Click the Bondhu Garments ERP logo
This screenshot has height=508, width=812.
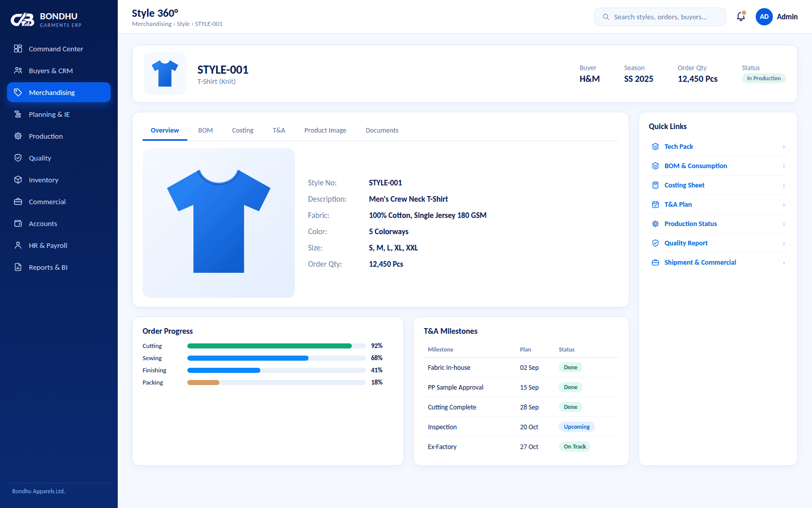click(x=46, y=20)
